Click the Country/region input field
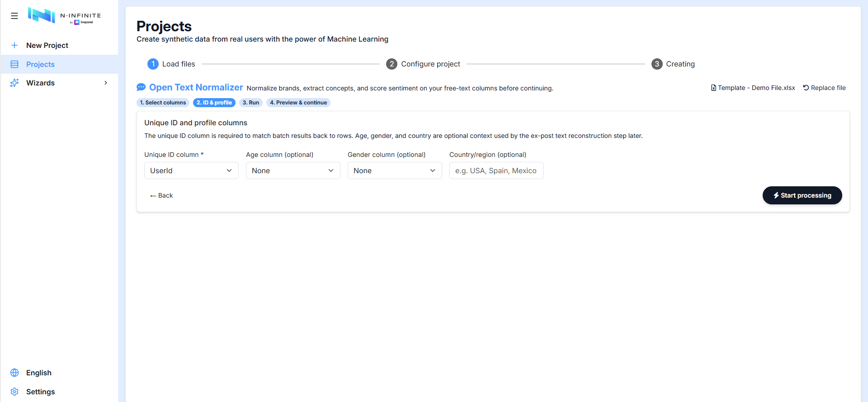The image size is (868, 402). (x=496, y=170)
